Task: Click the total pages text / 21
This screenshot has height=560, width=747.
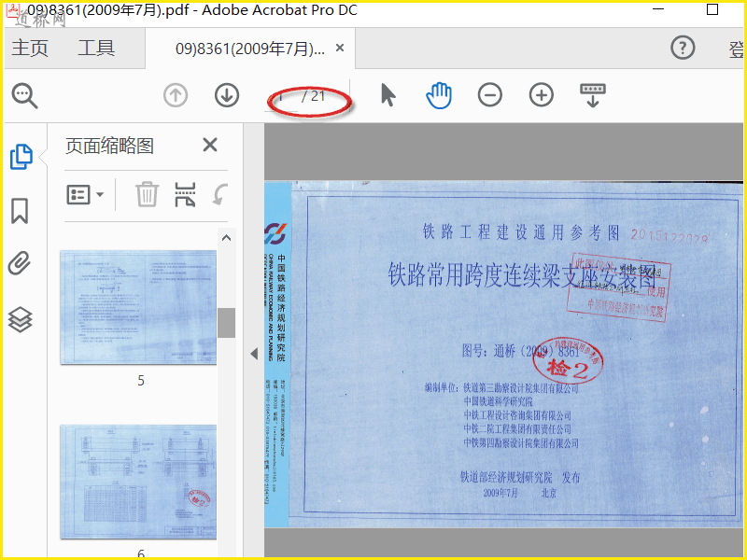Action: click(313, 96)
